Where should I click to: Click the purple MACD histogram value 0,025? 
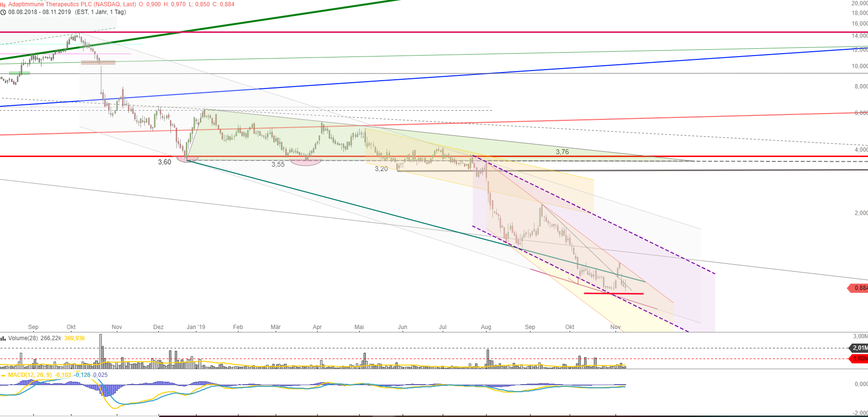[x=100, y=375]
